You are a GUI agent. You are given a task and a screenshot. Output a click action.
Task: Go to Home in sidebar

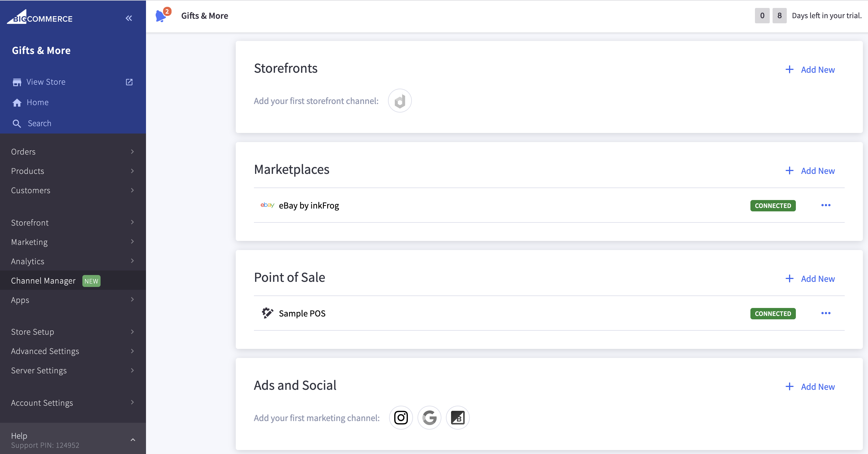point(37,102)
